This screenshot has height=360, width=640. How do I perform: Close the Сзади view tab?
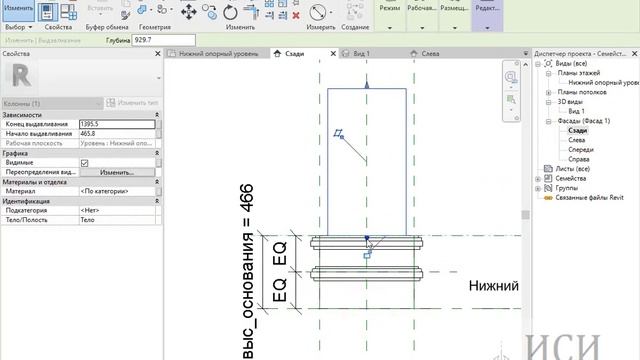click(x=333, y=53)
